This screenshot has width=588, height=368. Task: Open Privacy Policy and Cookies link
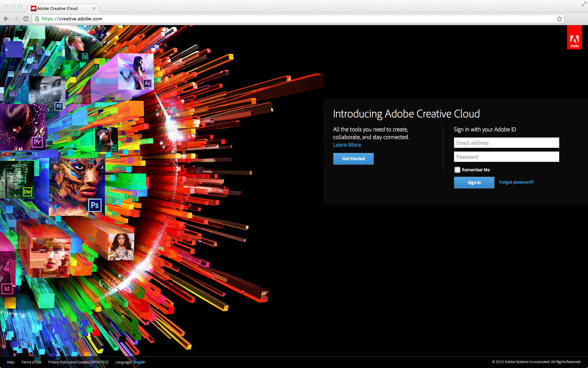click(78, 362)
